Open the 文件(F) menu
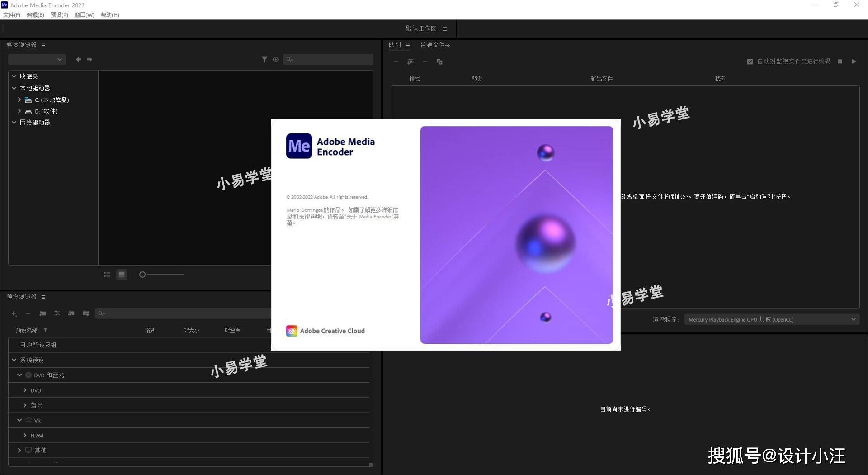Screen dimensions: 868x475 (x=12, y=15)
